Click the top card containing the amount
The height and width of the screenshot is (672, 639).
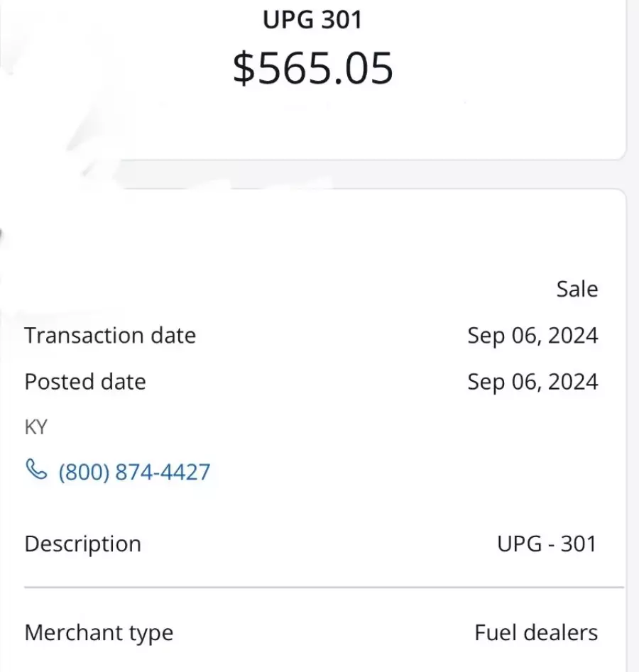pos(312,79)
